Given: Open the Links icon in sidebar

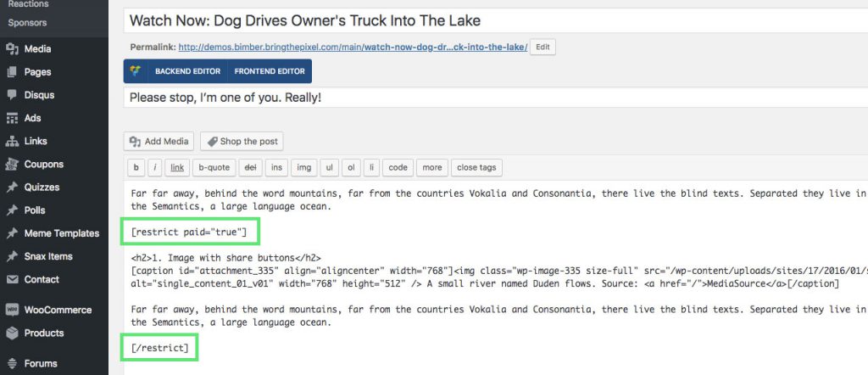Looking at the screenshot, I should tap(12, 141).
